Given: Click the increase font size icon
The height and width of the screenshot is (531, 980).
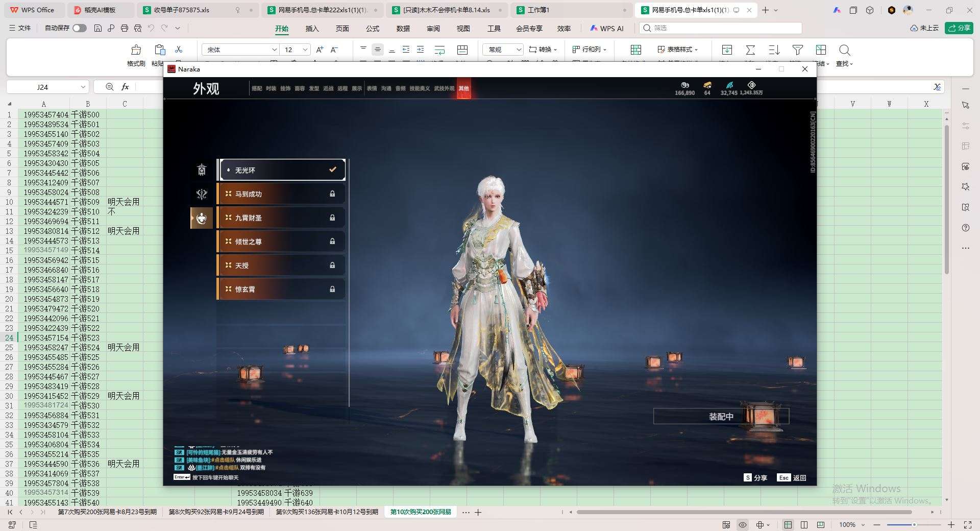Looking at the screenshot, I should [x=320, y=50].
